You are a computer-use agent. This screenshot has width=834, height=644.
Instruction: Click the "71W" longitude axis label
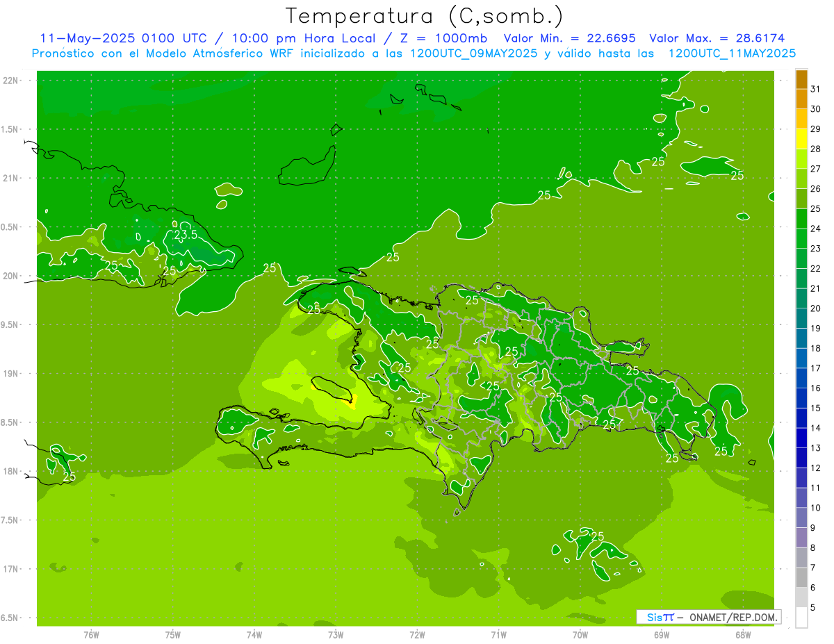[498, 635]
